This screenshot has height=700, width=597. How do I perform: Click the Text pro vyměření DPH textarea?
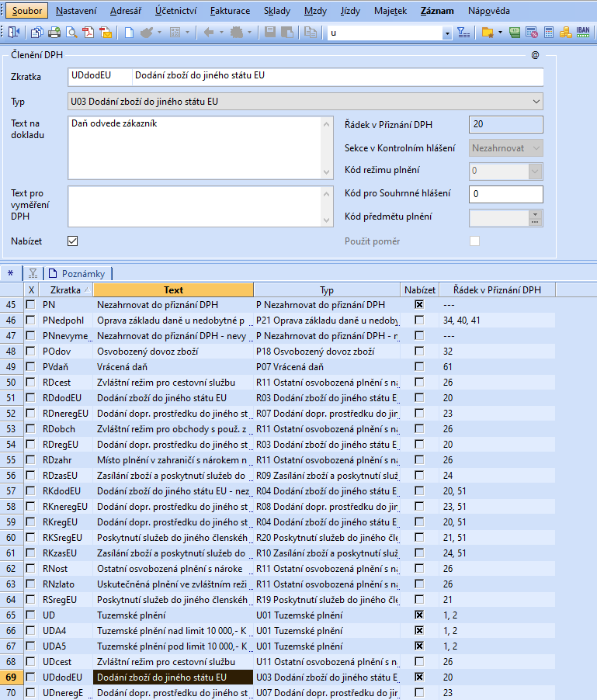click(200, 206)
